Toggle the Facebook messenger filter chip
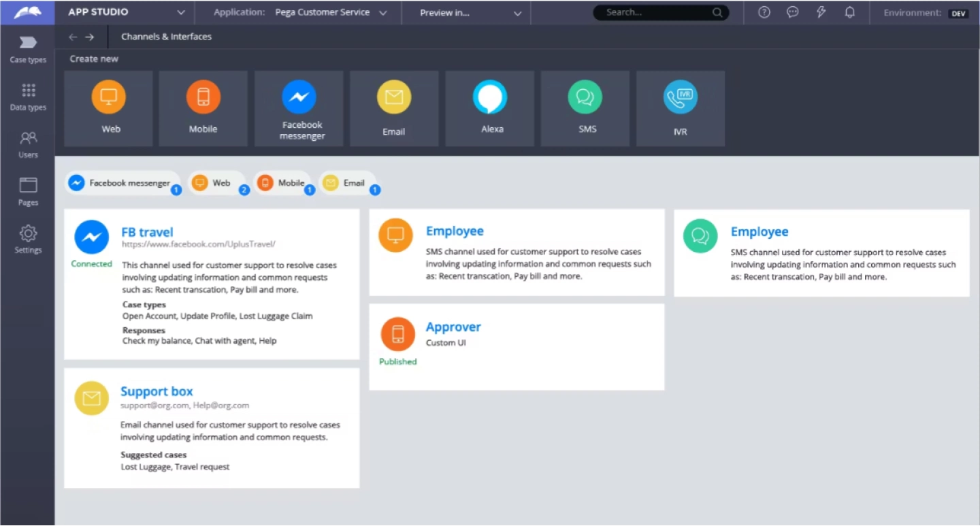Image resolution: width=980 pixels, height=526 pixels. click(x=123, y=183)
